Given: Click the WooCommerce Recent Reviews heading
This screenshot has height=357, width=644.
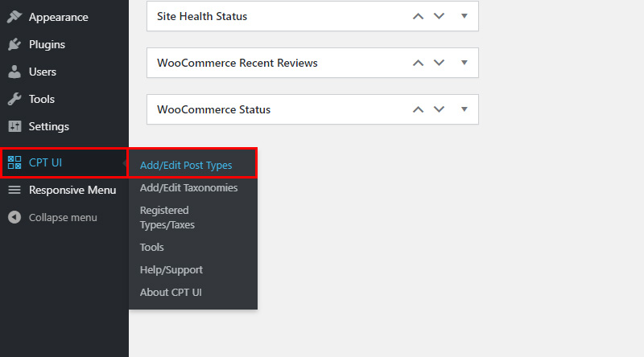Looking at the screenshot, I should point(237,63).
